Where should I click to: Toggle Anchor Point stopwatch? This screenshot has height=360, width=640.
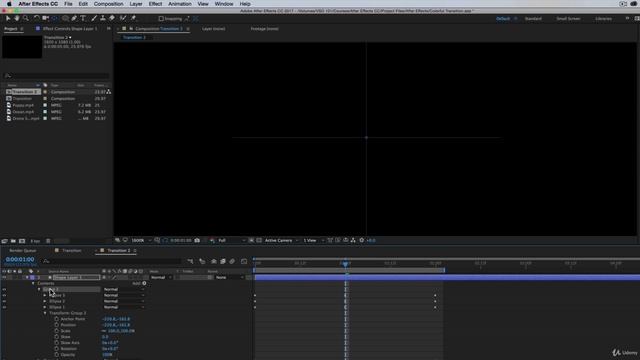pos(56,319)
